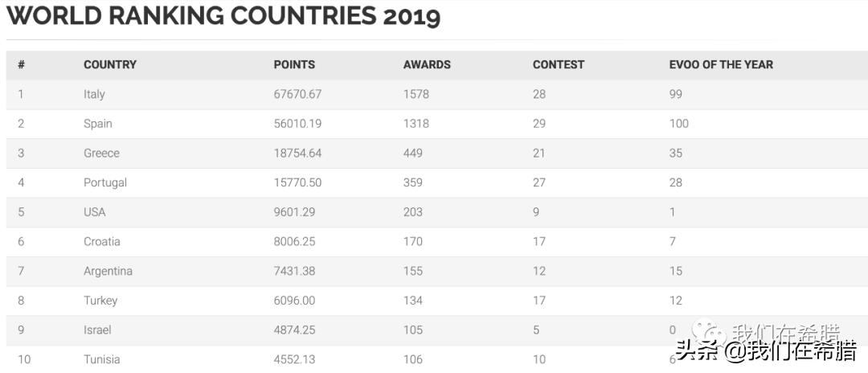Open the Greece row country name
This screenshot has height=373, width=868.
click(101, 153)
